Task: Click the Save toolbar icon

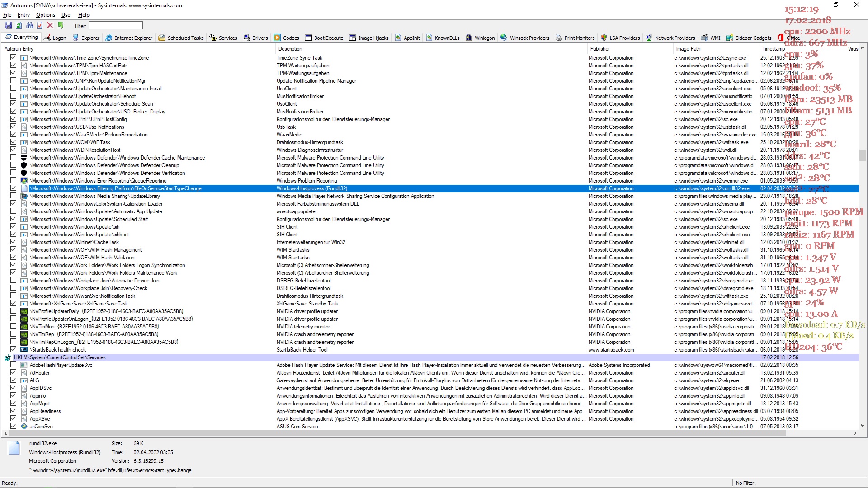Action: pos(9,26)
